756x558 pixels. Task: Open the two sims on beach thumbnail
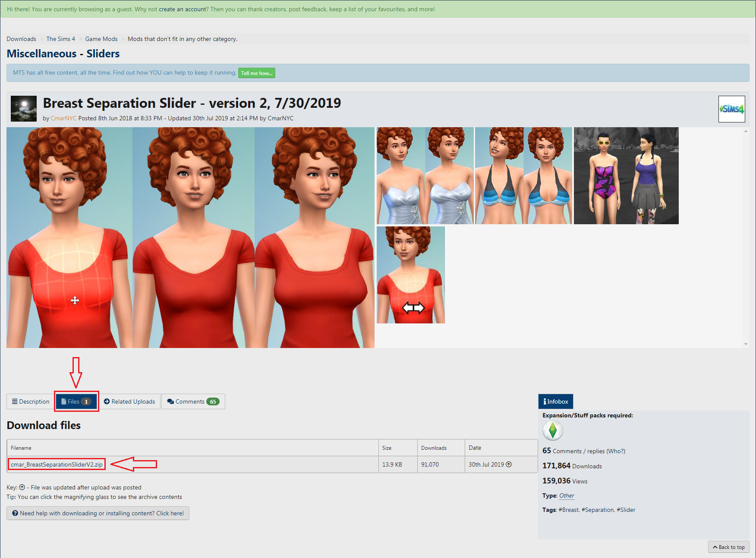coord(626,176)
